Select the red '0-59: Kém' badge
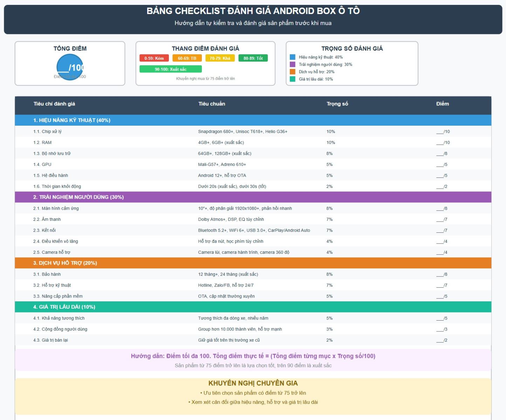This screenshot has width=506, height=420. [x=154, y=58]
